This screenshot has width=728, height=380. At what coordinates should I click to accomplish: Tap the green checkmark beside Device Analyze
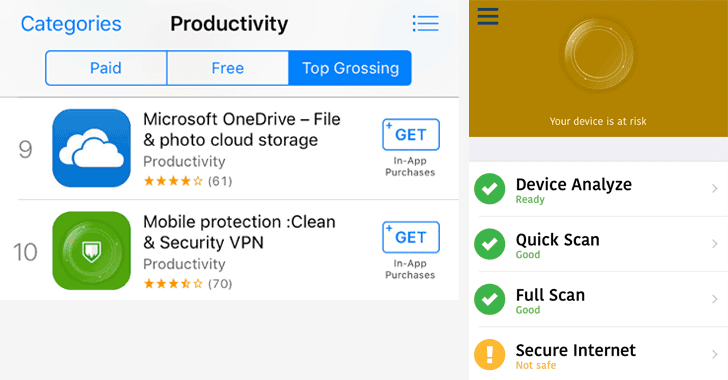[489, 189]
